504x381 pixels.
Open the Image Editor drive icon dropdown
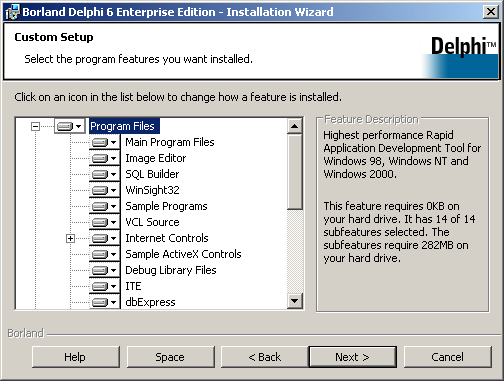click(104, 158)
